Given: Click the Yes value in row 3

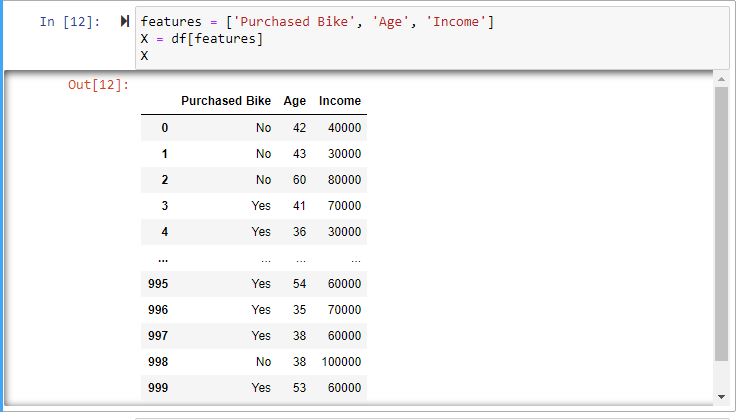Looking at the screenshot, I should (x=261, y=206).
